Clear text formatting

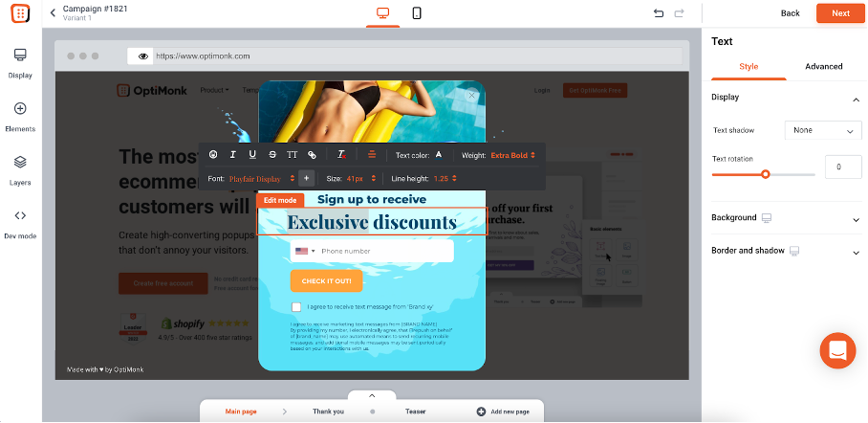[342, 155]
